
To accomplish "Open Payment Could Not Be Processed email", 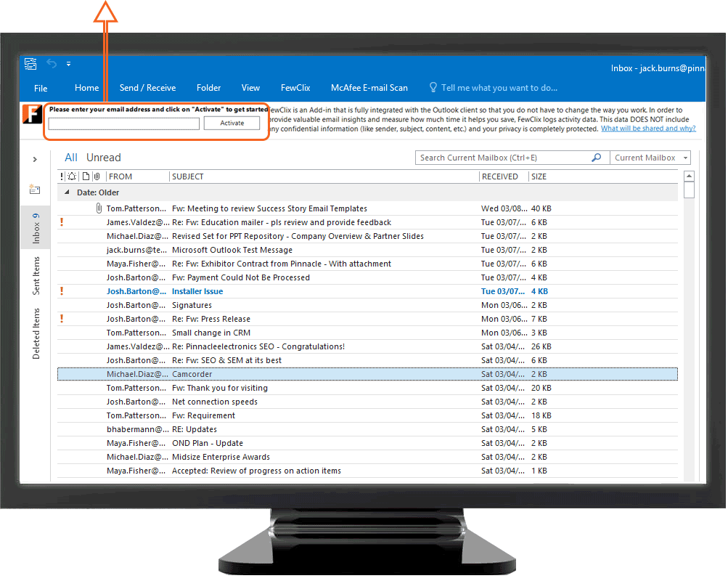I will tap(367, 277).
